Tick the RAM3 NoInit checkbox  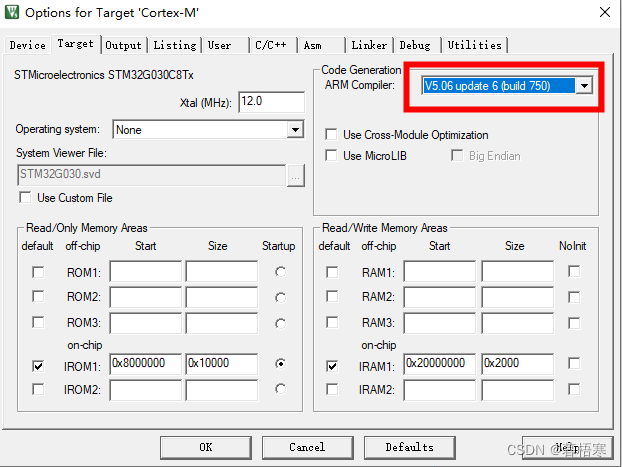574,323
